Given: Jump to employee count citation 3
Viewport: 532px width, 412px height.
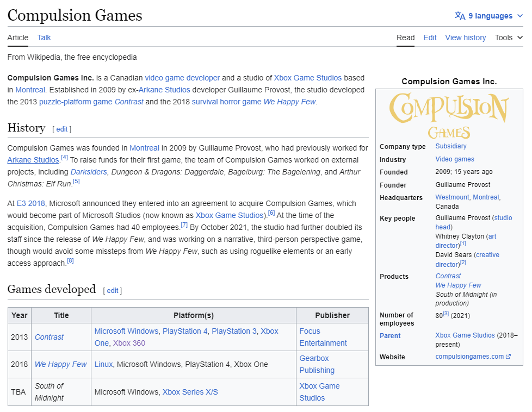Looking at the screenshot, I should point(446,314).
